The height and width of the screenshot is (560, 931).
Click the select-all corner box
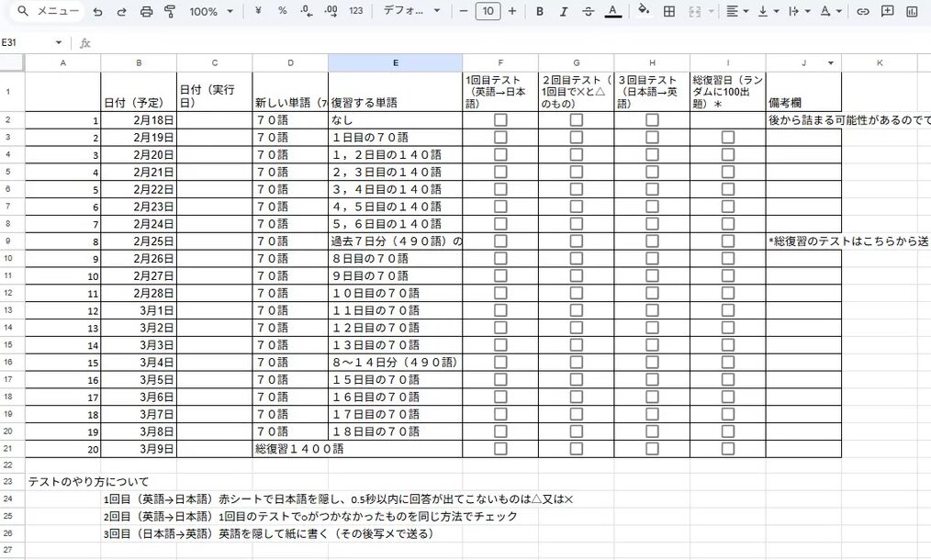click(12, 63)
